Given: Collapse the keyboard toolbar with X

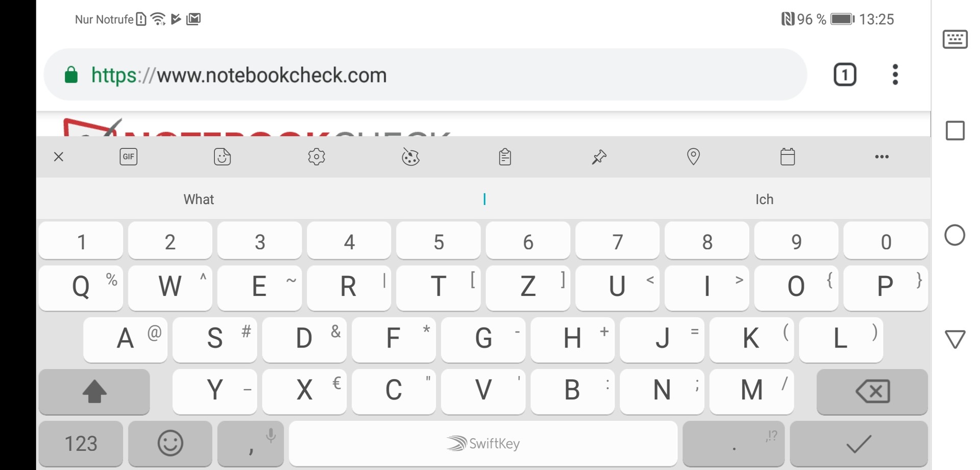Looking at the screenshot, I should tap(59, 156).
